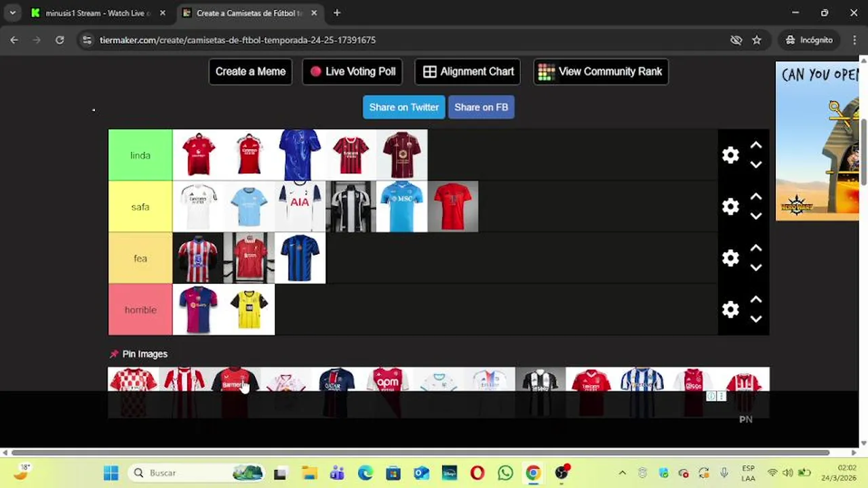Move horrible tier up with arrow
This screenshot has height=488, width=868.
click(x=756, y=300)
